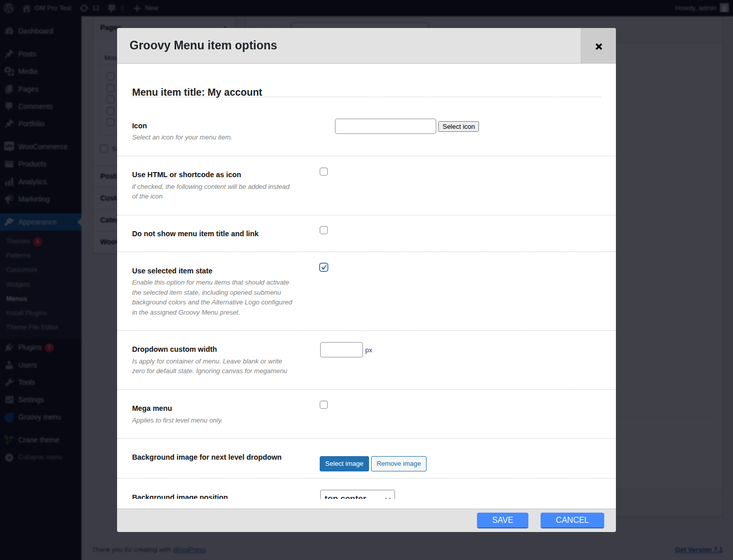
Task: Open the Portfolio icon in sidebar
Action: [9, 124]
